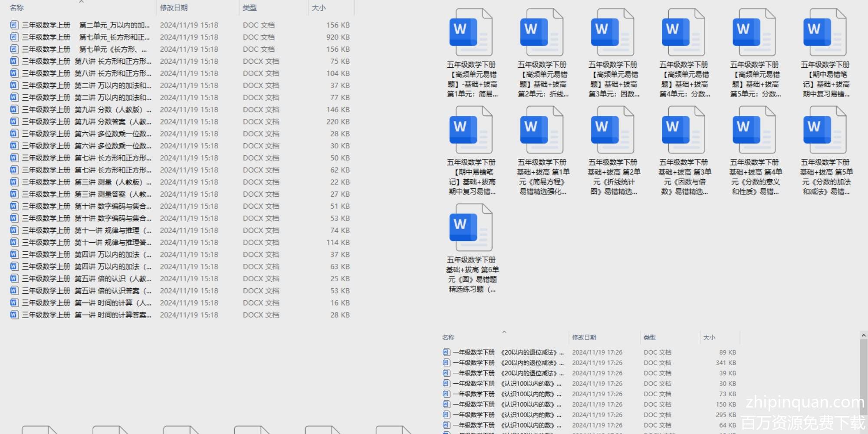Select 三年级 第一讲 时间的计算答案 file row
This screenshot has width=868, height=434.
[87, 315]
